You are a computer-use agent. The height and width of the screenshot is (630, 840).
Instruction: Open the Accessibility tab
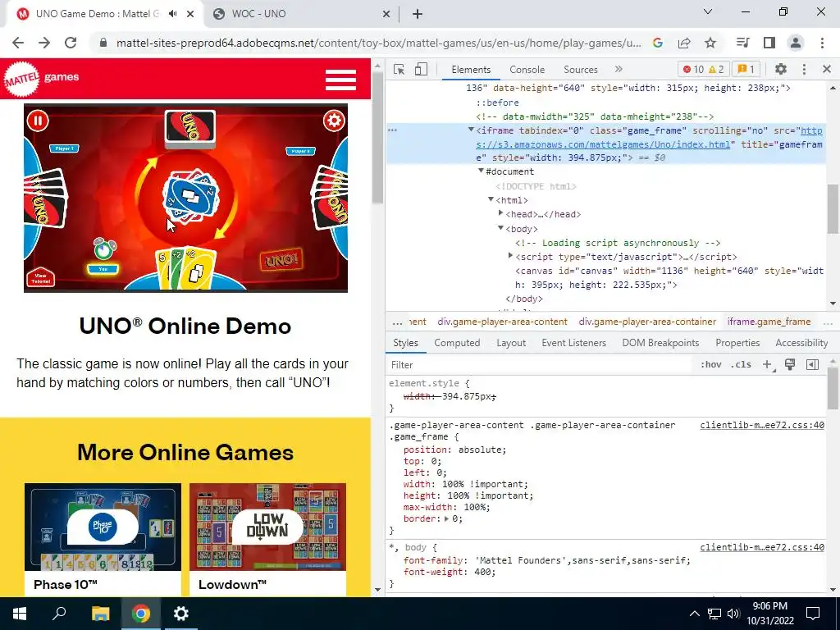[x=801, y=343]
